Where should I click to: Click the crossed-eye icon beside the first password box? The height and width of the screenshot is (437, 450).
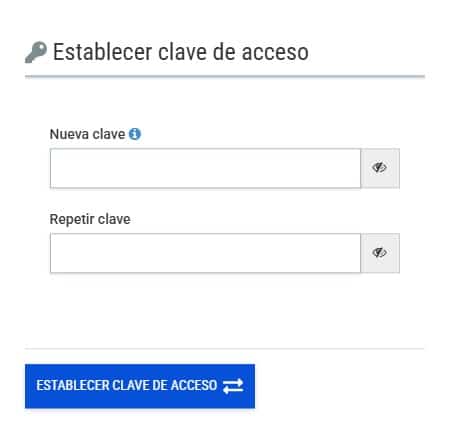coord(379,167)
